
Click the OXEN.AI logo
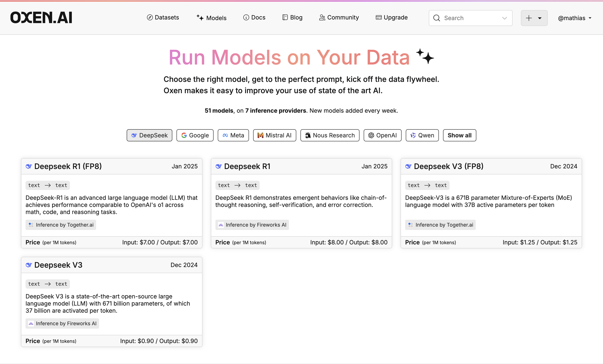click(x=41, y=17)
